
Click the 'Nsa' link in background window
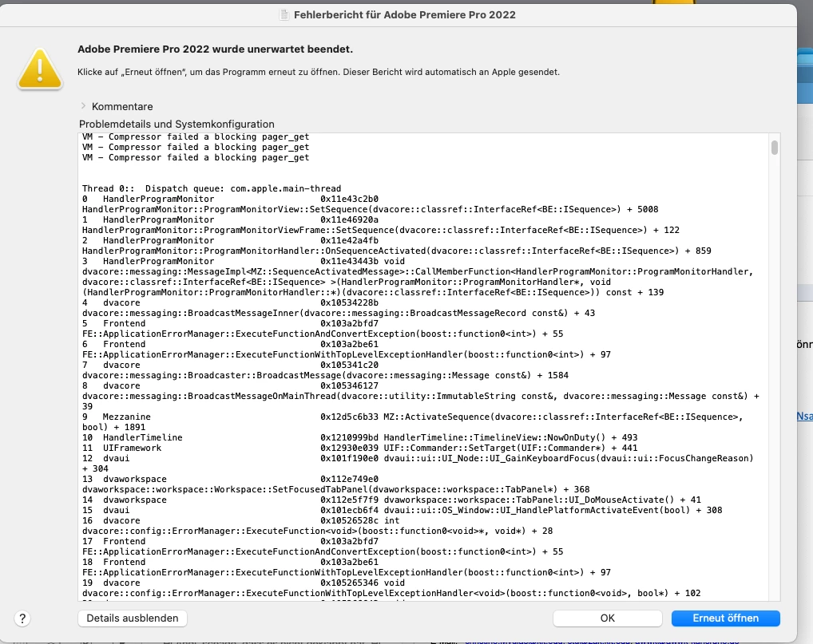coord(805,416)
